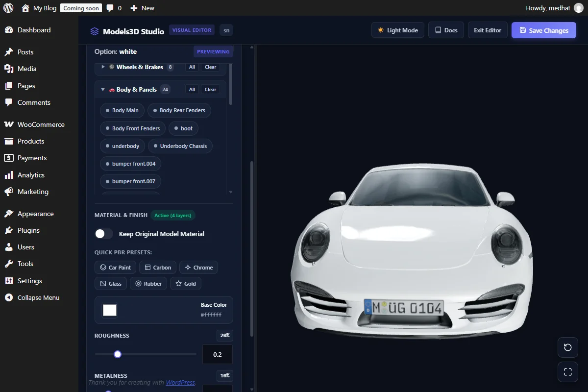Switch to Light Mode
The height and width of the screenshot is (392, 588).
coord(397,30)
